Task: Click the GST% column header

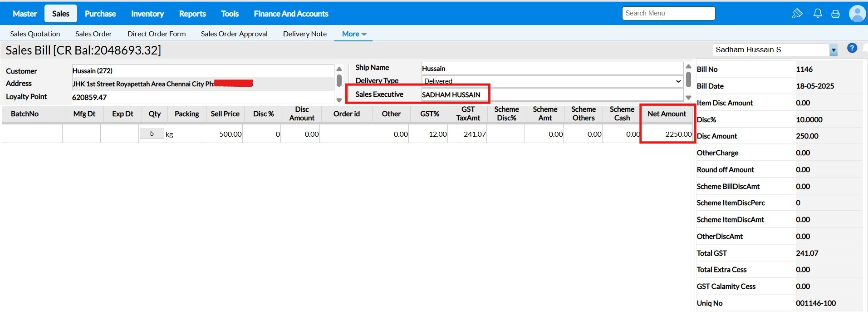Action: (x=430, y=114)
